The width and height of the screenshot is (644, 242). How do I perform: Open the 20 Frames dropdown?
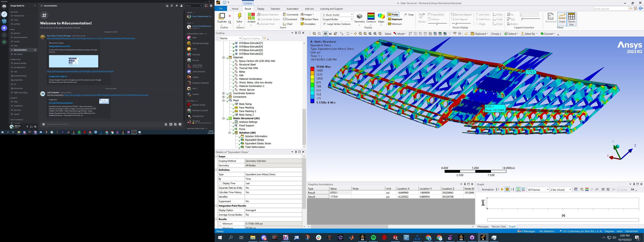point(547,190)
